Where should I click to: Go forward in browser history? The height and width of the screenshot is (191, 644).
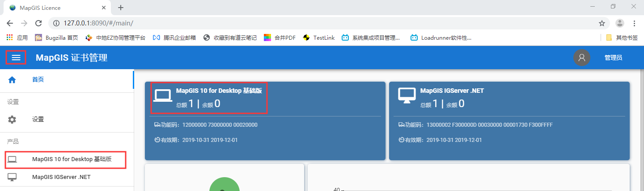pyautogui.click(x=24, y=23)
